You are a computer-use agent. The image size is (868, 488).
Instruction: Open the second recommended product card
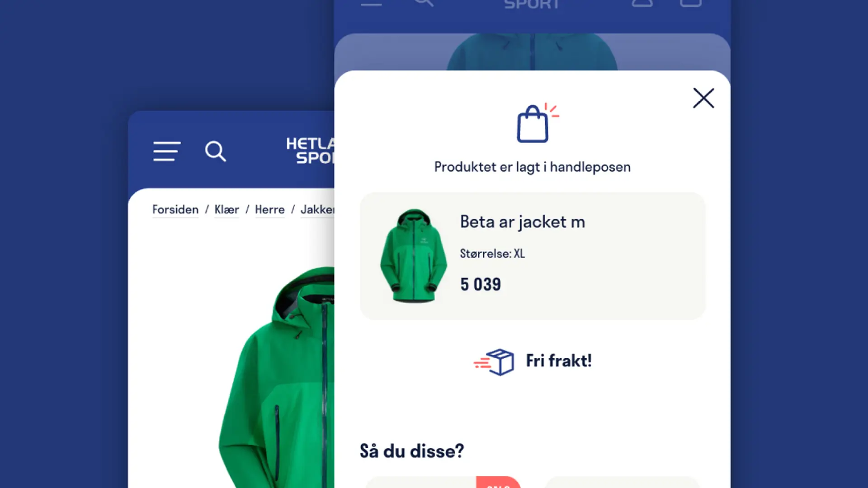[623, 482]
